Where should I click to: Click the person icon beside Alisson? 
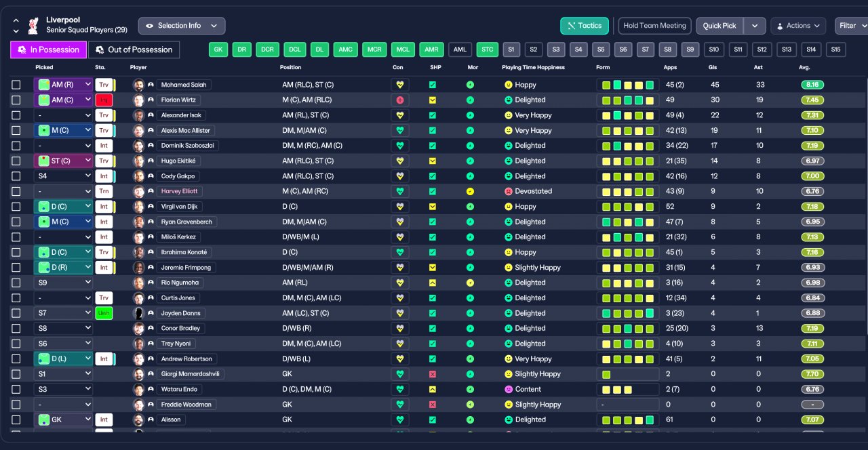tap(151, 420)
